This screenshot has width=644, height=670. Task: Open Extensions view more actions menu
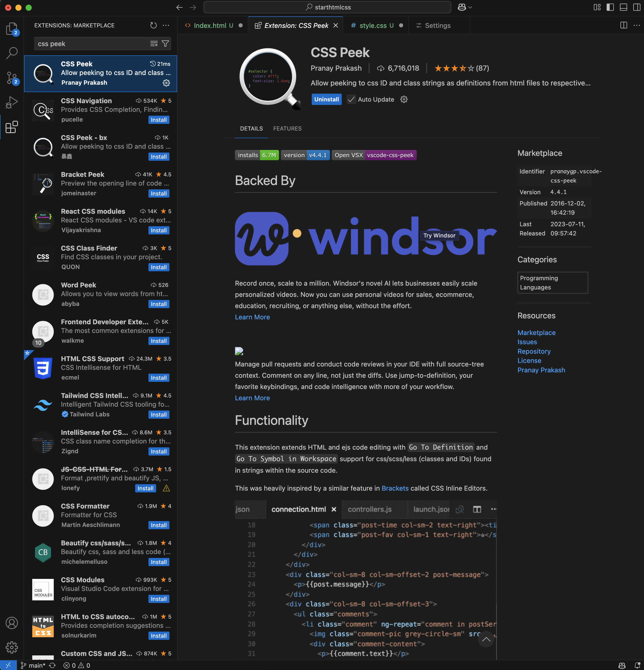(166, 25)
